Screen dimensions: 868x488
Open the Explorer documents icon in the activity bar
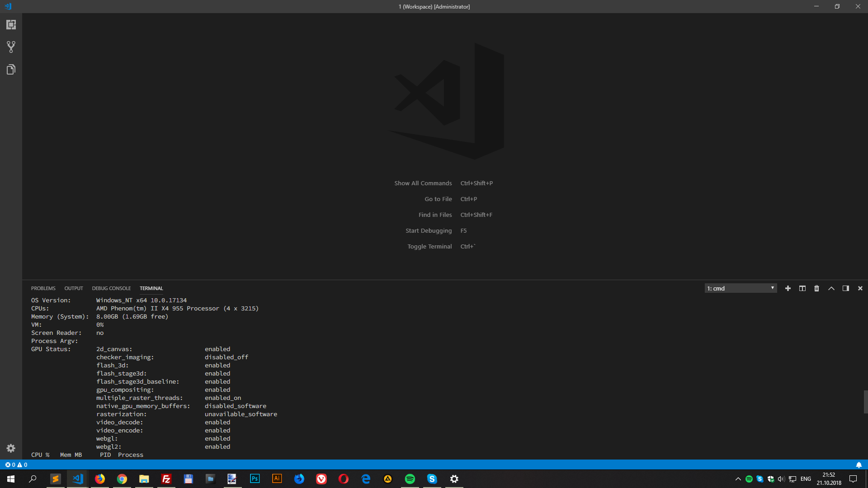[x=11, y=69]
